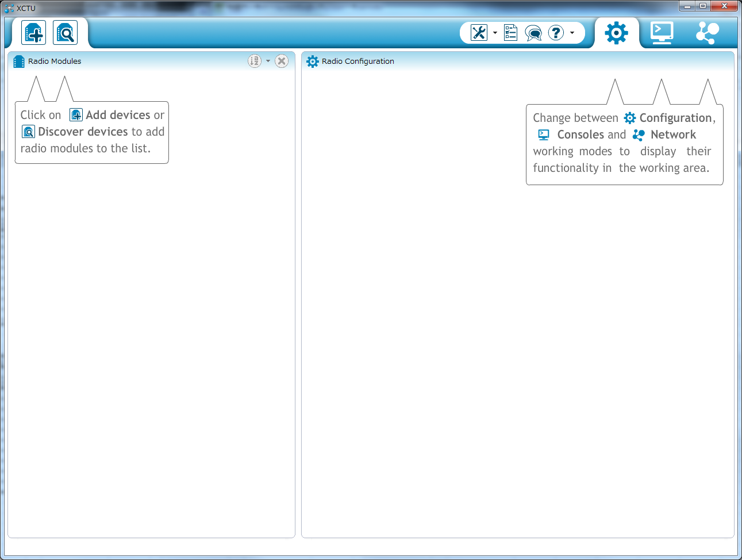Switch to Consoles working mode tab
This screenshot has height=560, width=742.
[x=662, y=33]
